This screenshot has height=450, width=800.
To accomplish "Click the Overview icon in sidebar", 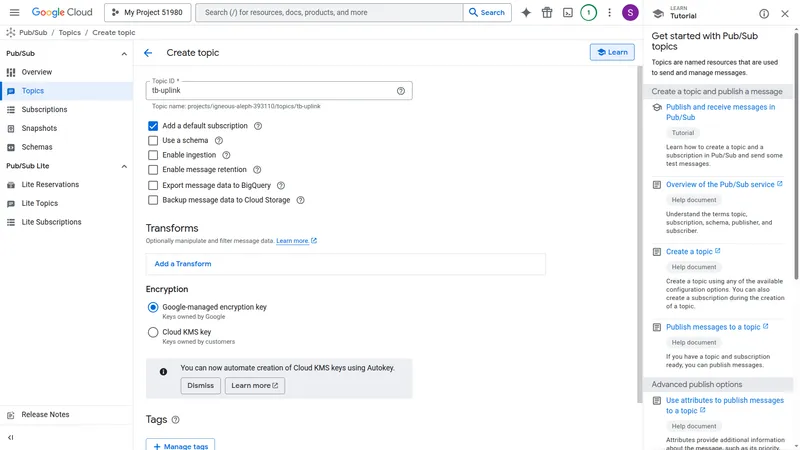I will (x=11, y=72).
